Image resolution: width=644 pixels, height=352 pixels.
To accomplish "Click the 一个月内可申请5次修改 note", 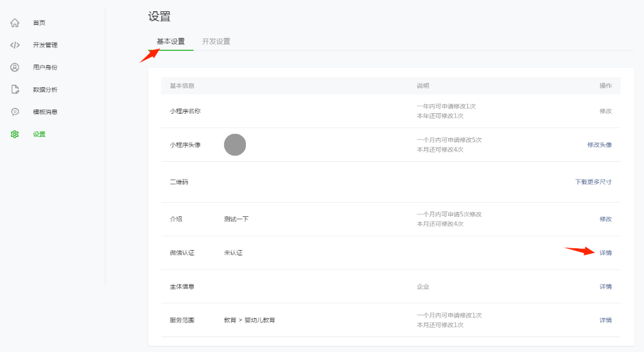I will (x=449, y=215).
